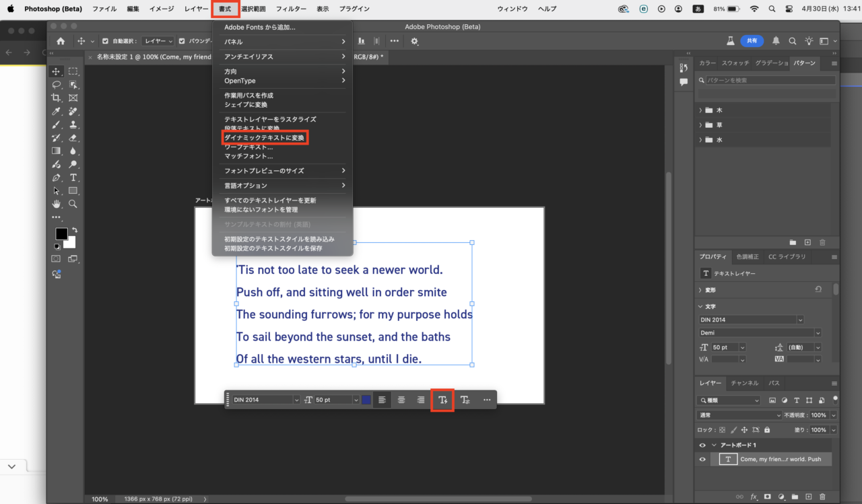
Task: Select the Blur tool
Action: (73, 151)
